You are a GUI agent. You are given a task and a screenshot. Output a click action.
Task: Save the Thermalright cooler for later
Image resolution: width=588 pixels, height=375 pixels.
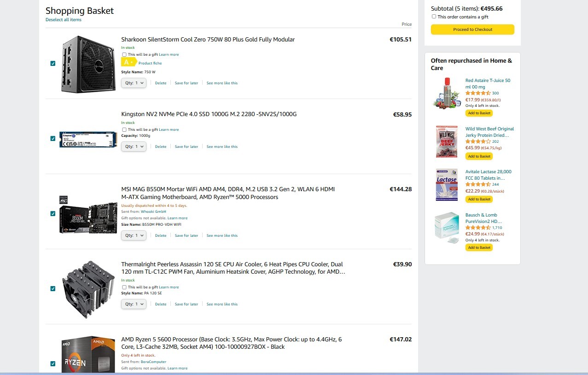(186, 304)
